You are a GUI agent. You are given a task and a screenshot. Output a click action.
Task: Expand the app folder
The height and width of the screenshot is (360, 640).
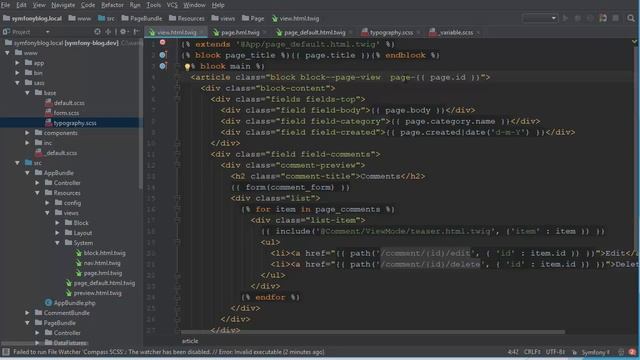[18, 63]
